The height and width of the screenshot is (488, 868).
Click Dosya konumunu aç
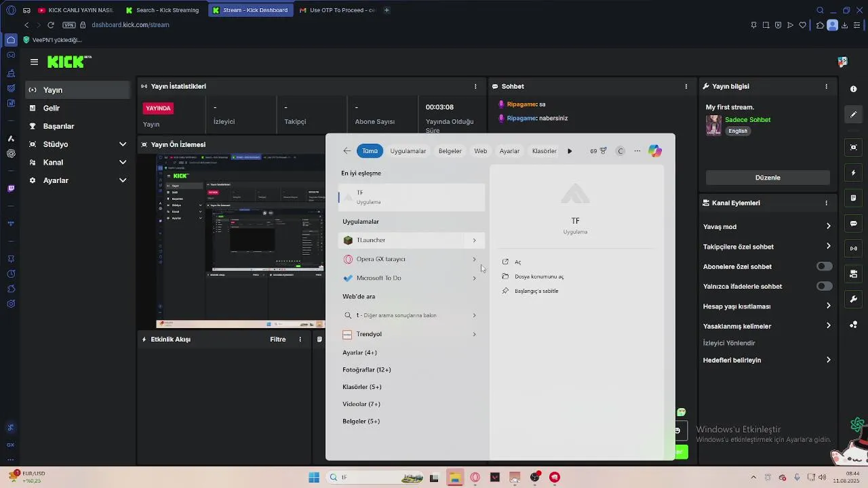tap(539, 277)
